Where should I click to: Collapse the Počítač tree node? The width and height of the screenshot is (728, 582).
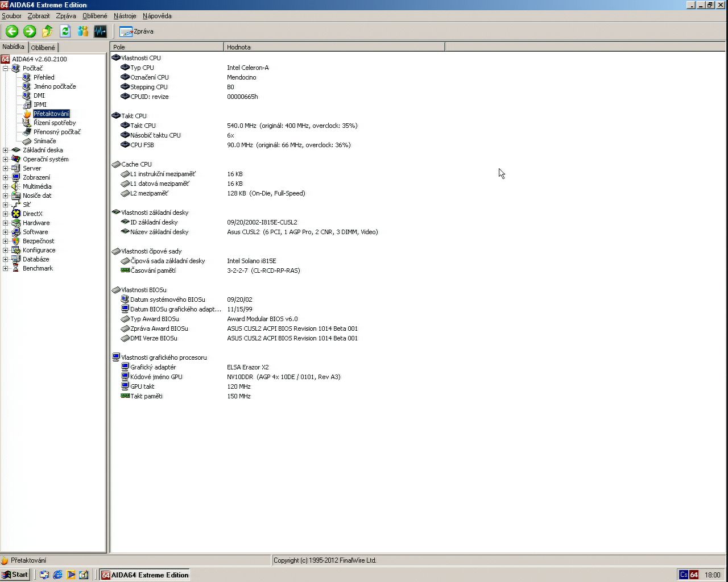(x=6, y=68)
